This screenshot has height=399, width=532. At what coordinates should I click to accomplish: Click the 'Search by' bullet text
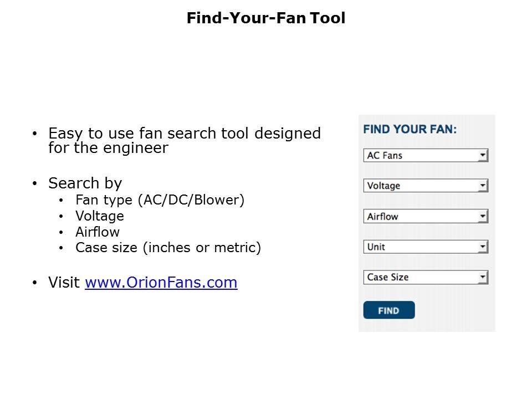coord(85,183)
